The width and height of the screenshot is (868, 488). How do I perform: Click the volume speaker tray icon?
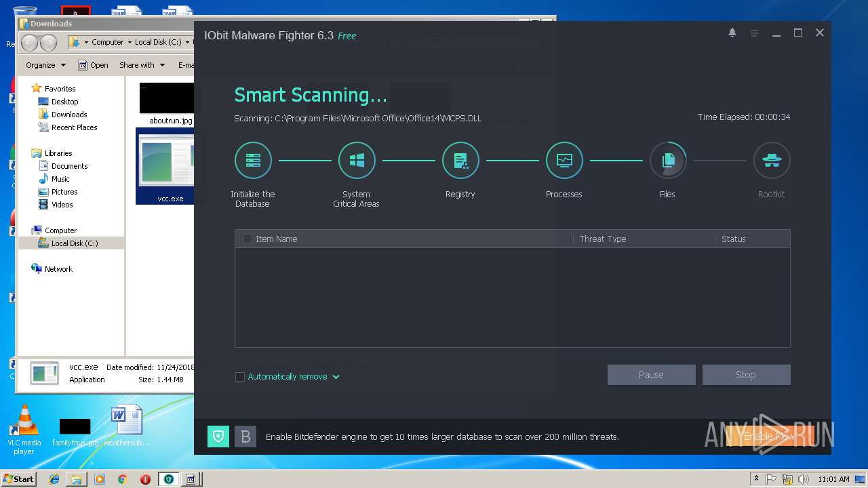point(804,479)
